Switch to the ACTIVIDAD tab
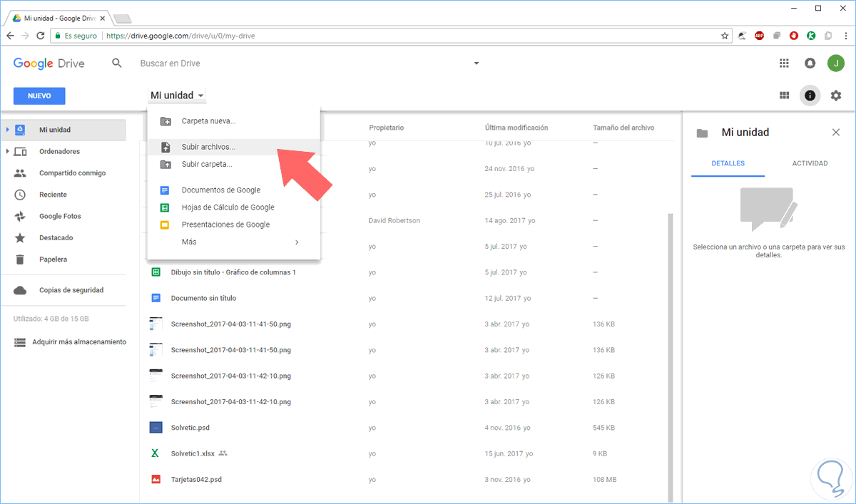The image size is (856, 504). (x=810, y=163)
